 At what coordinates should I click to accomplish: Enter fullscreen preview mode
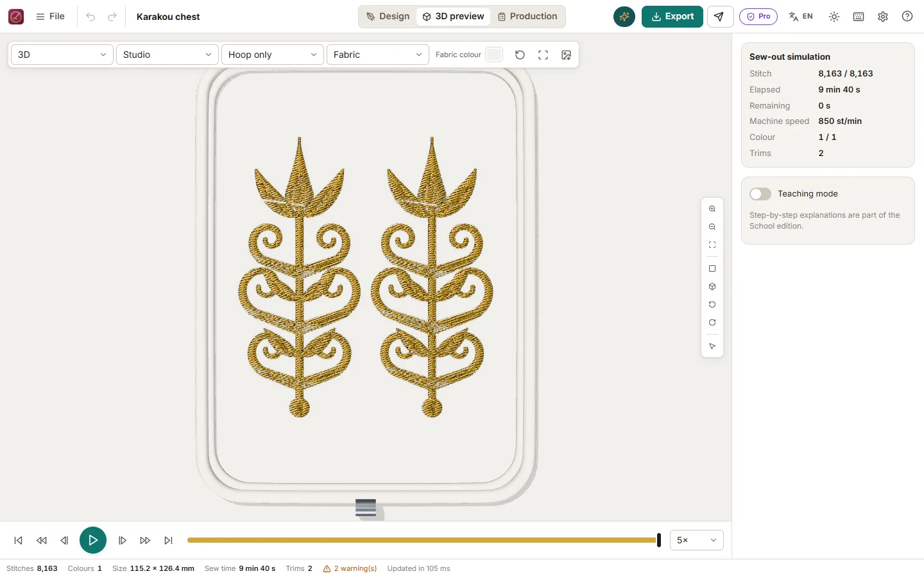click(543, 55)
